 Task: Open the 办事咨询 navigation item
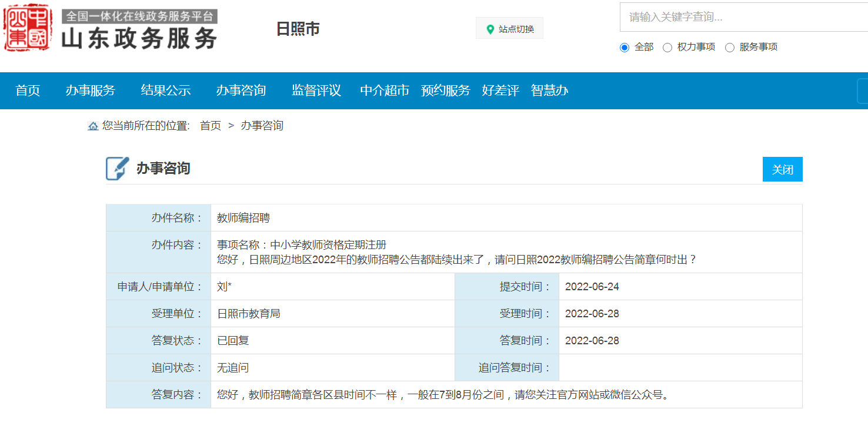241,90
